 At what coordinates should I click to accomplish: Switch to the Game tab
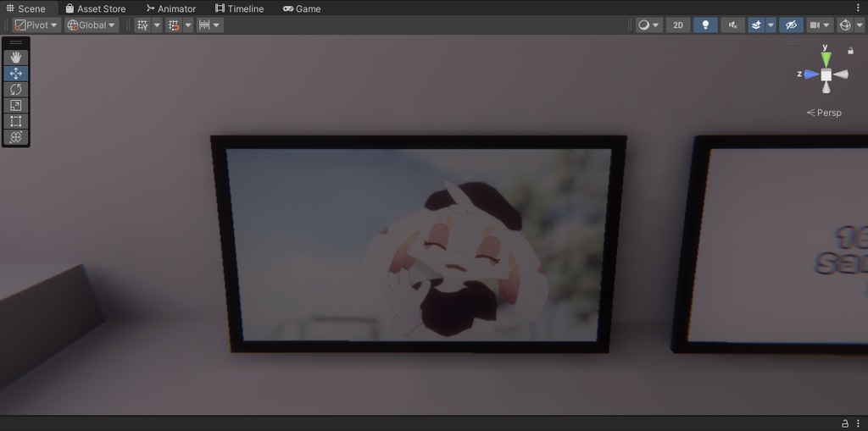pyautogui.click(x=302, y=8)
